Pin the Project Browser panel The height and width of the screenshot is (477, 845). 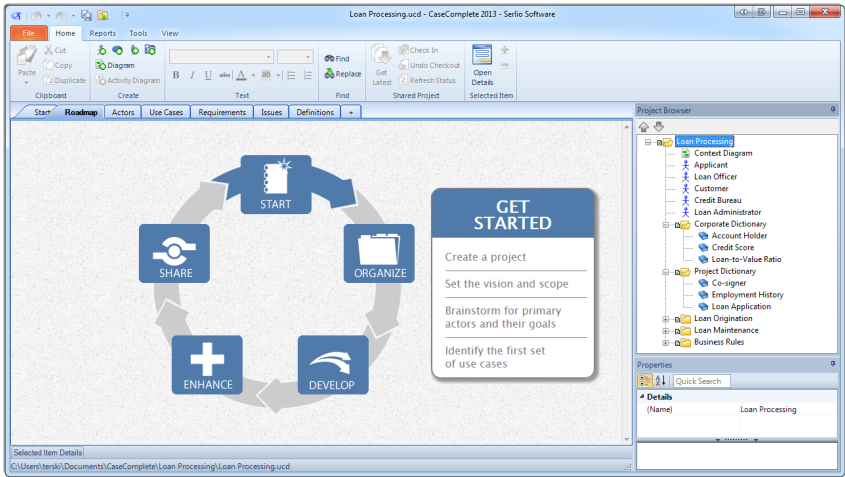point(832,110)
